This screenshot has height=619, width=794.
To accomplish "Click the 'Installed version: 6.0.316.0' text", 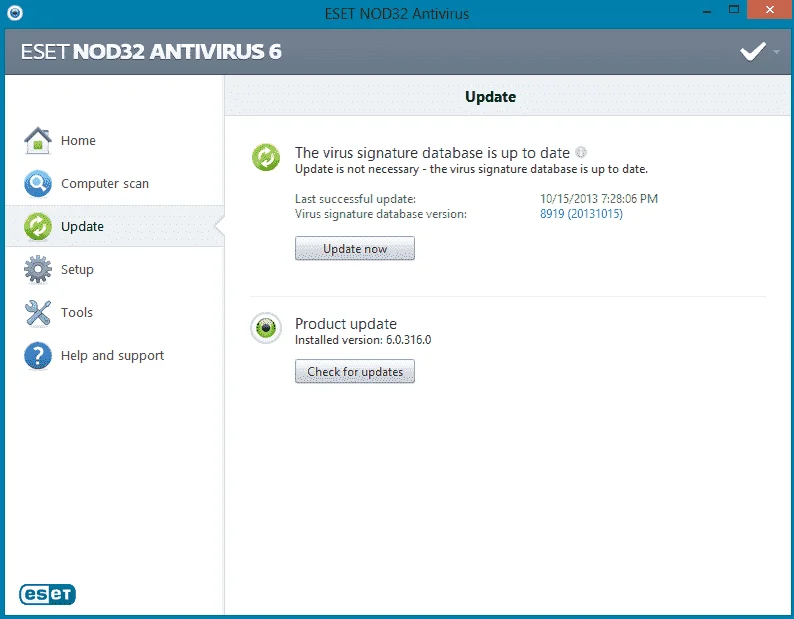I will point(363,340).
